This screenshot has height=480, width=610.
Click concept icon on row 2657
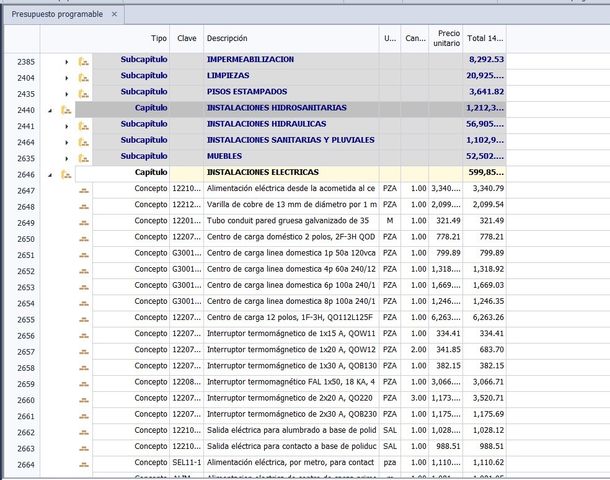pos(84,352)
